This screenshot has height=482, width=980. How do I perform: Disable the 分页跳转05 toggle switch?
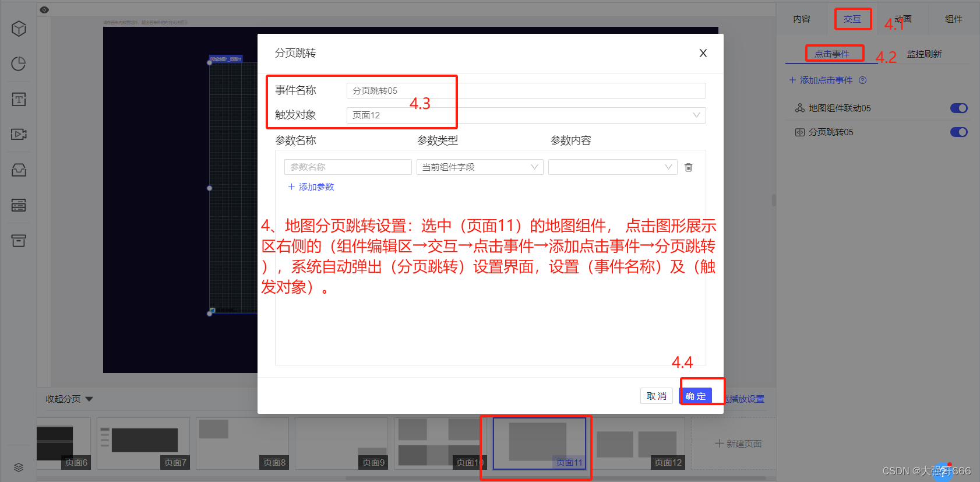[x=958, y=132]
